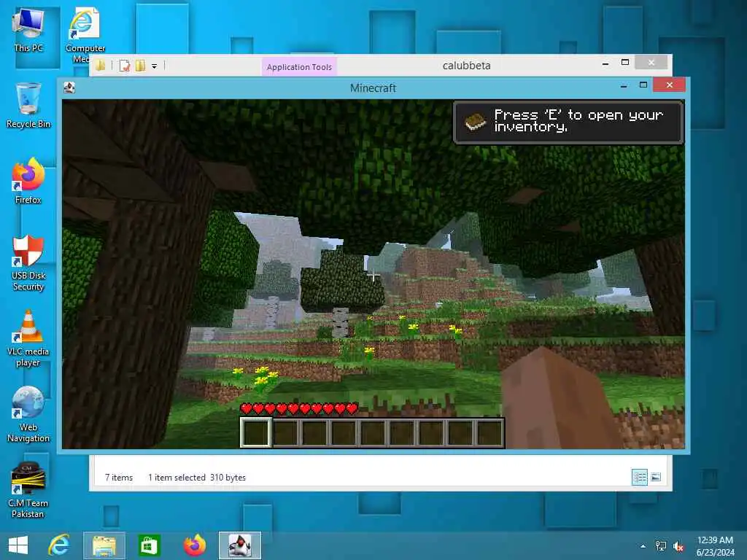The image size is (747, 560).
Task: Click the muted volume tray icon
Action: coord(678,546)
